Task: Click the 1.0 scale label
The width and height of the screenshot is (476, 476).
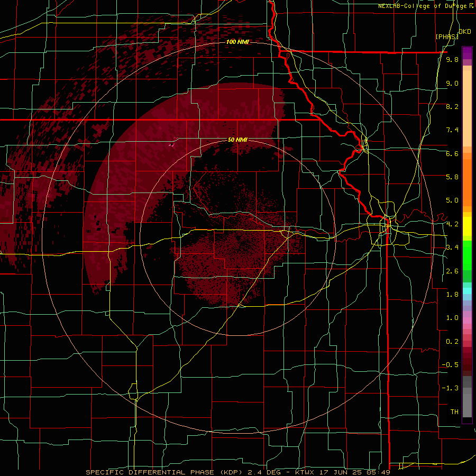Action: pyautogui.click(x=452, y=317)
